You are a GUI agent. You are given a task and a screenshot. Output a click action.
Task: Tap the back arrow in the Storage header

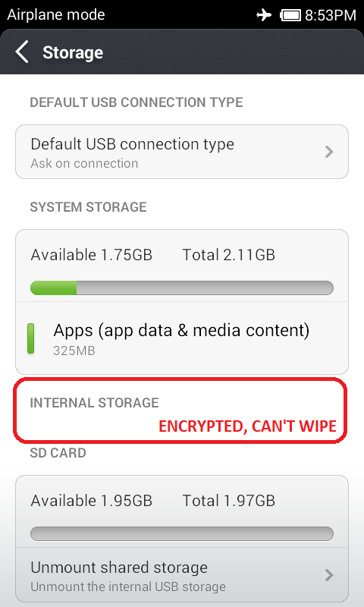22,52
